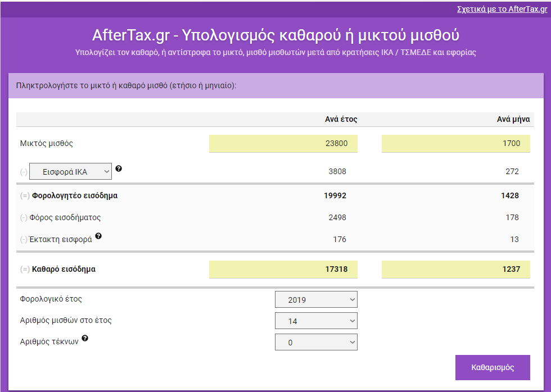The width and height of the screenshot is (551, 392).
Task: Open the Εισφορά ΙΚΑ contribution dropdown
Action: (x=70, y=171)
